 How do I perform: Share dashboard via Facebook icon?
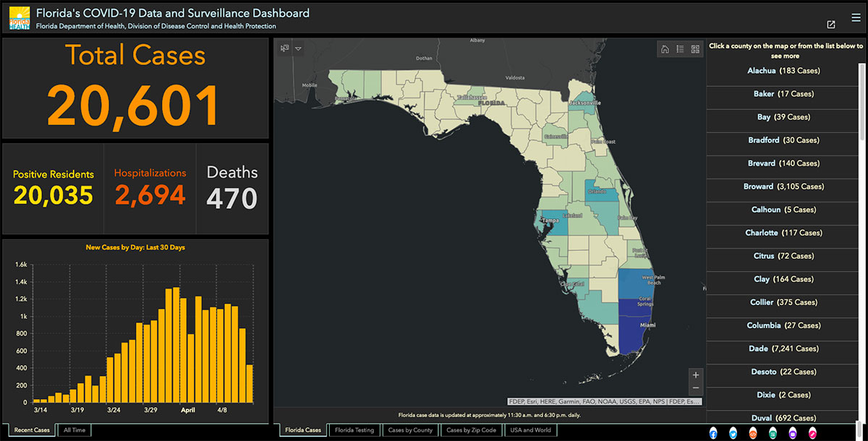(x=713, y=432)
